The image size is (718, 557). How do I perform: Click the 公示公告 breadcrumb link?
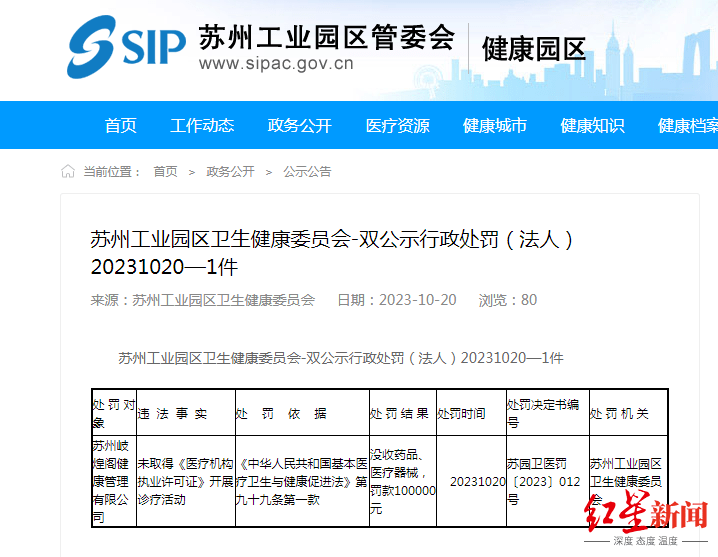(x=307, y=172)
